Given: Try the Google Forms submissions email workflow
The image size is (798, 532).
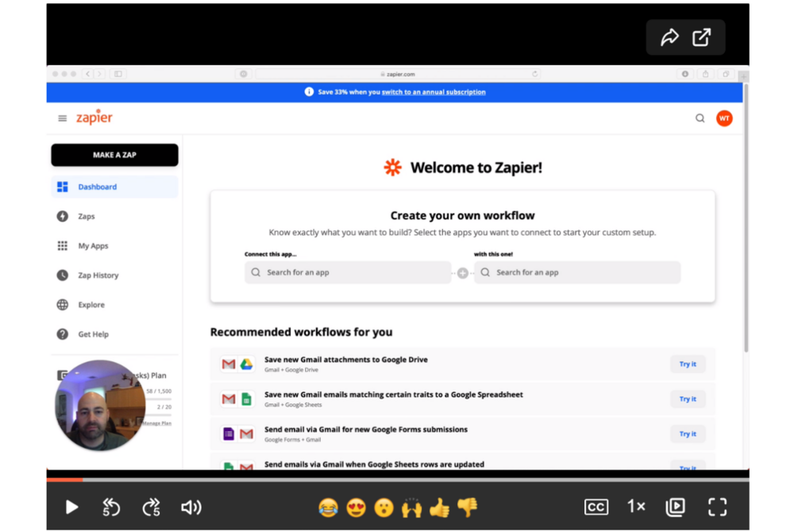Looking at the screenshot, I should (x=688, y=434).
